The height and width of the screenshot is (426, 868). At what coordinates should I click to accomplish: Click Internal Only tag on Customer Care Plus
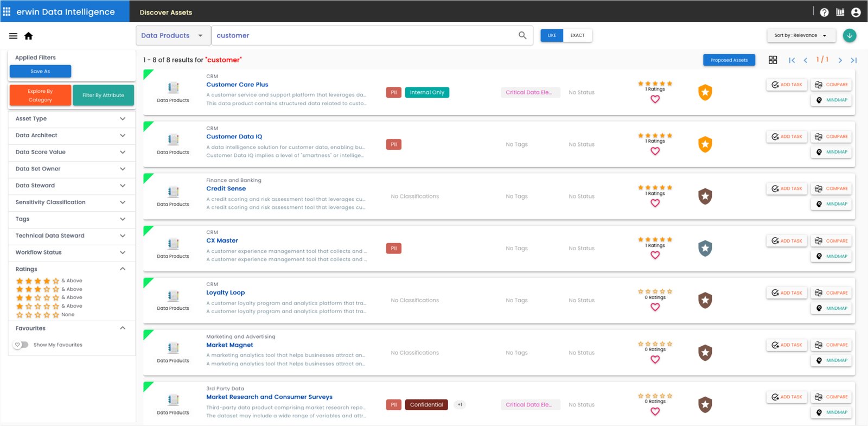[x=427, y=92]
